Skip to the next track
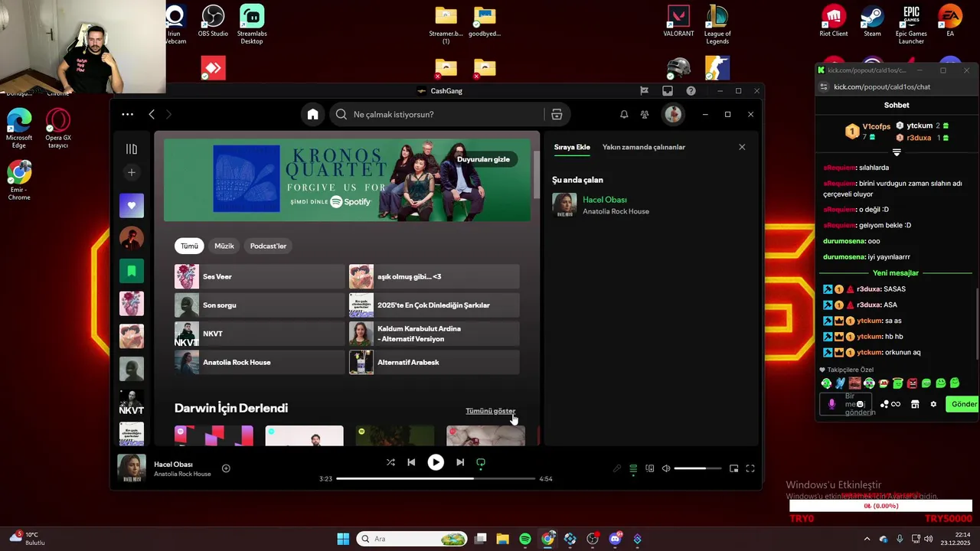The image size is (980, 551). coord(460,462)
